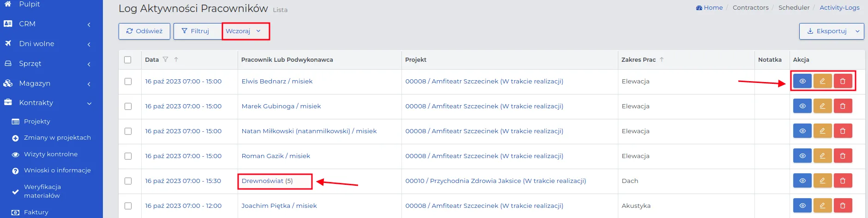Image resolution: width=868 pixels, height=218 pixels.
Task: View details of Elwis Bednarz entry
Action: coord(802,81)
